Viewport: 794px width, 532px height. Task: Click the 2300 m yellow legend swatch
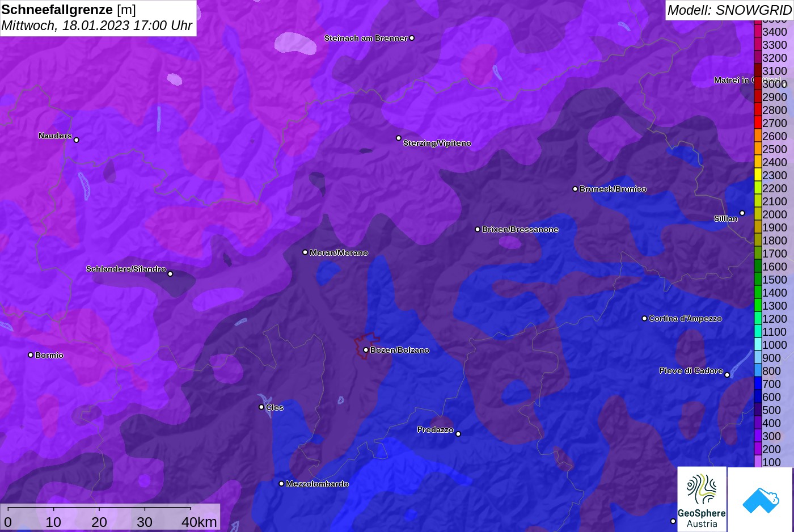tap(758, 175)
